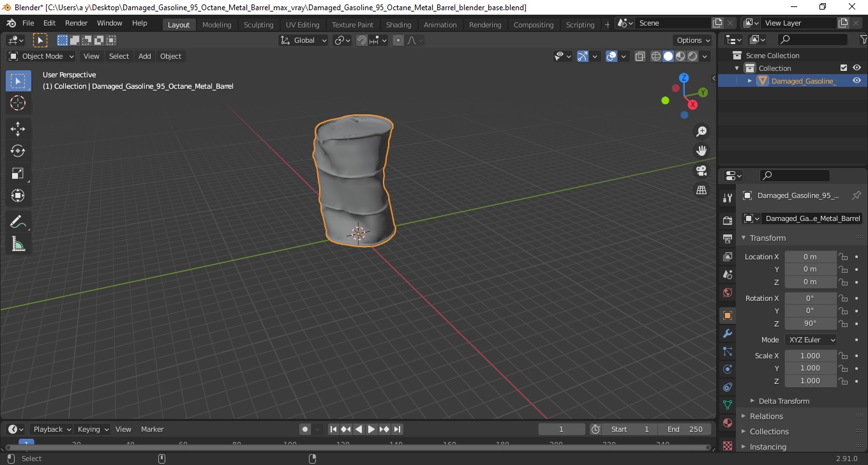Toggle Collection exclude checkbox in outliner

coord(844,68)
